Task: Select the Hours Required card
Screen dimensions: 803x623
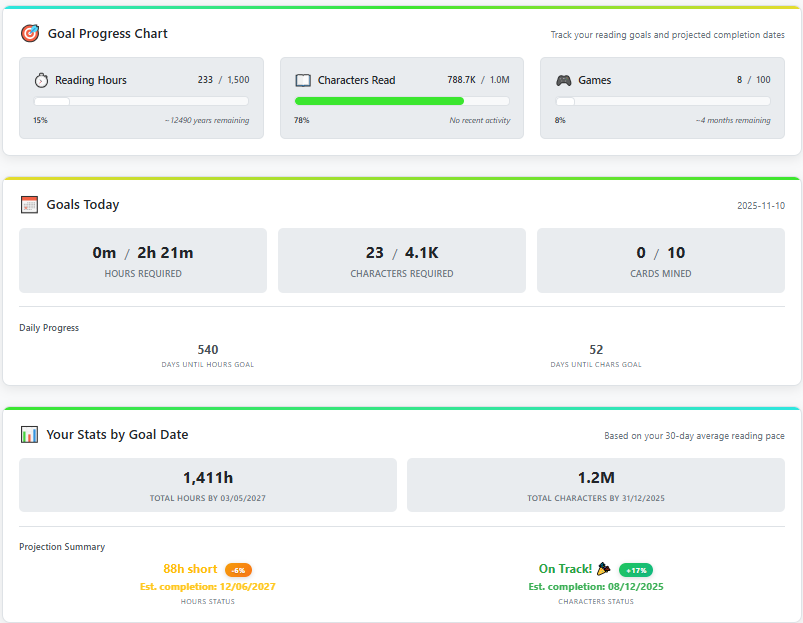Action: [143, 260]
